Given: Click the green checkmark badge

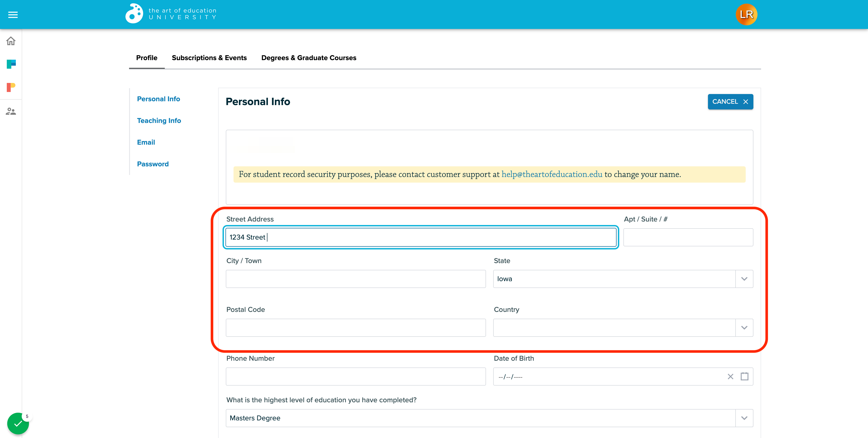Looking at the screenshot, I should (18, 424).
